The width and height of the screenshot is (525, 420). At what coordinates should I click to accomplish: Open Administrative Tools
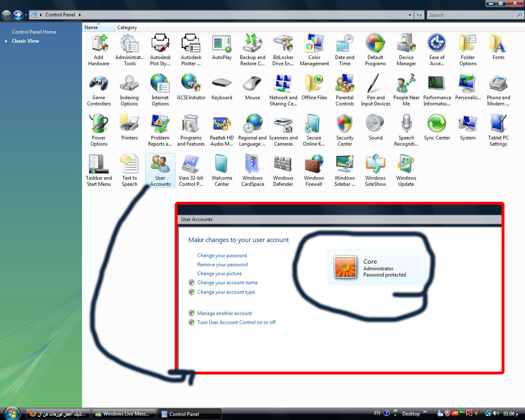130,50
